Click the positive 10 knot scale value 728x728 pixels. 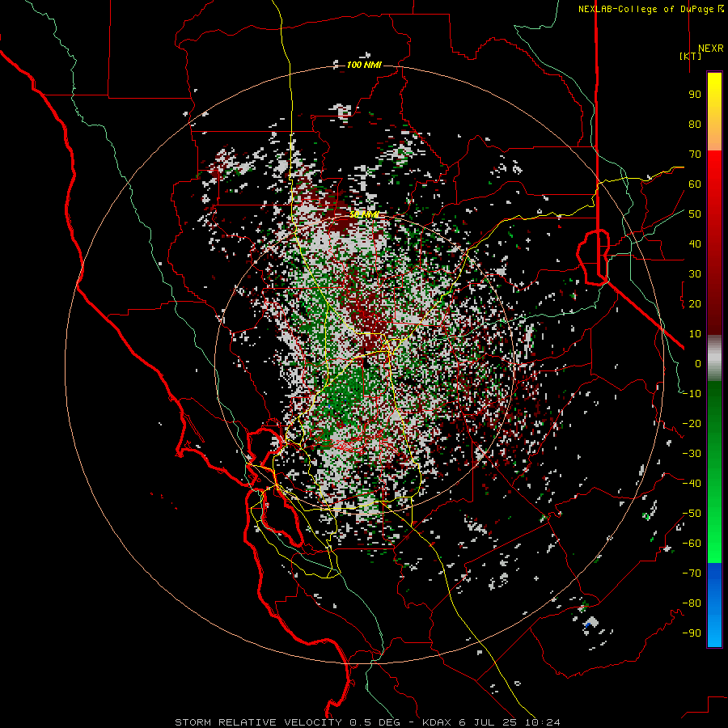(695, 334)
